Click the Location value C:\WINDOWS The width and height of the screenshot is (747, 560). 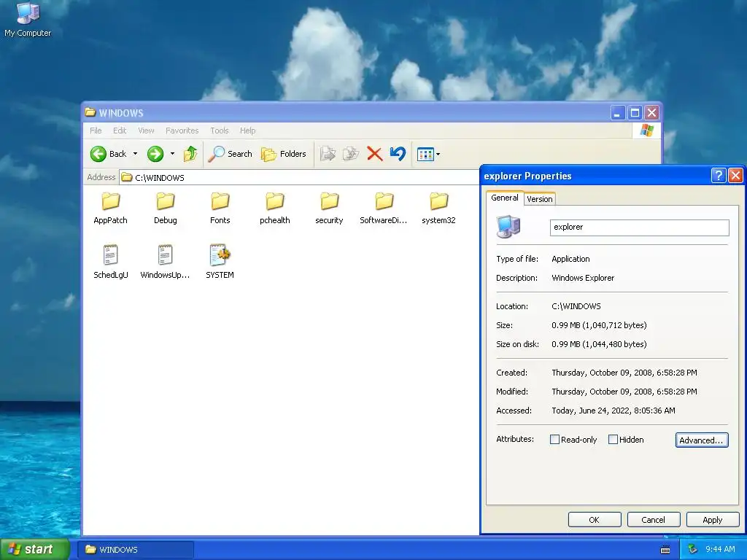pyautogui.click(x=576, y=306)
